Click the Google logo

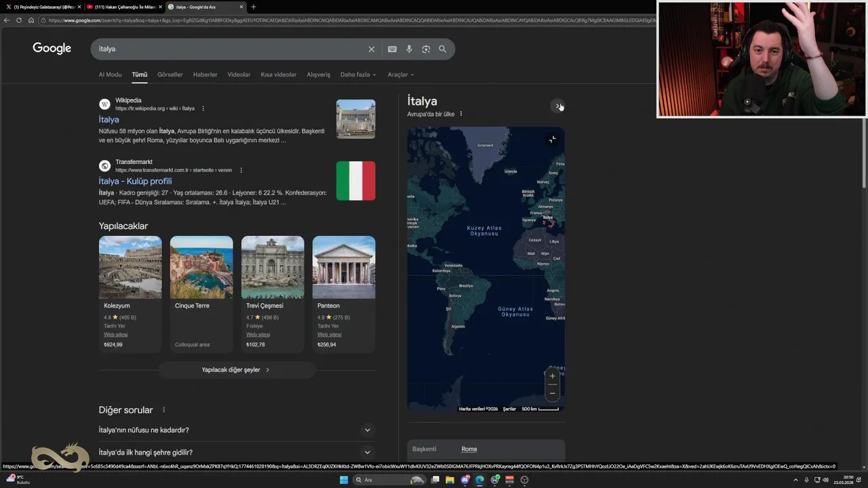pyautogui.click(x=52, y=48)
